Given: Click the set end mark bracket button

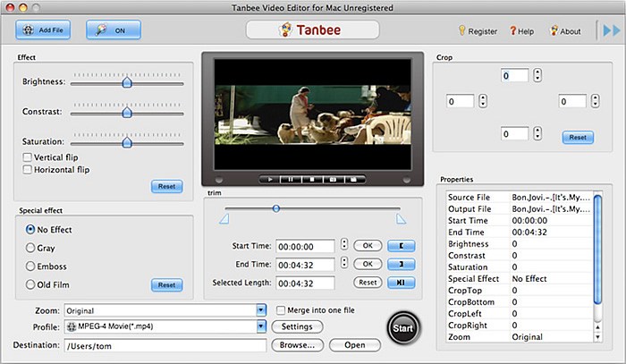Looking at the screenshot, I should coord(402,264).
